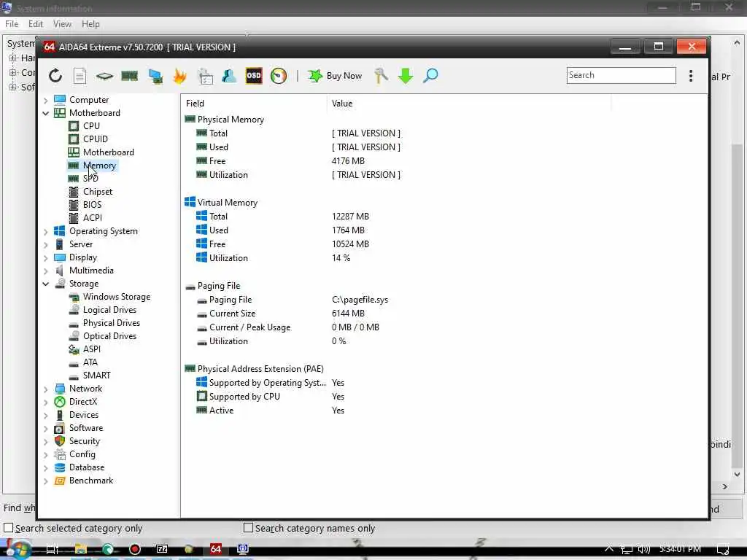Expand the Server tree node
This screenshot has height=560, width=747.
(46, 245)
